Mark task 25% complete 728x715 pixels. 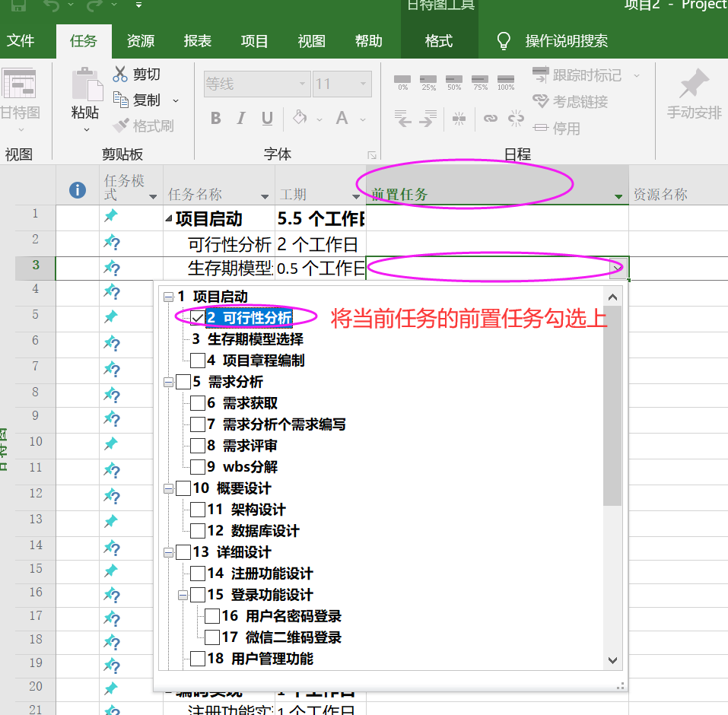(x=428, y=83)
